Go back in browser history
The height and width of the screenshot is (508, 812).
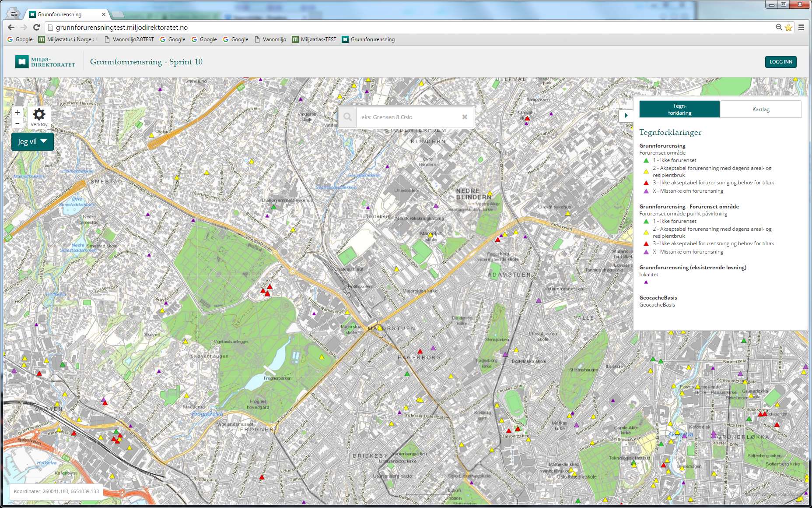tap(11, 27)
